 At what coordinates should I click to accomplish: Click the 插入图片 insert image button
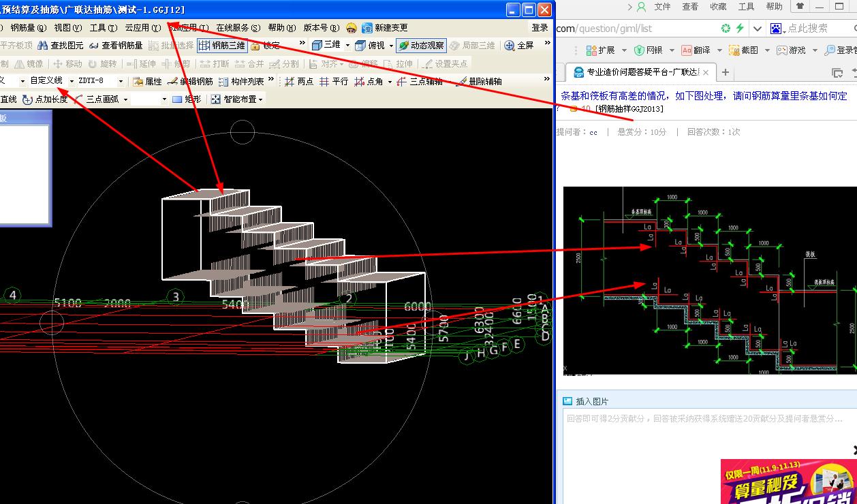585,401
